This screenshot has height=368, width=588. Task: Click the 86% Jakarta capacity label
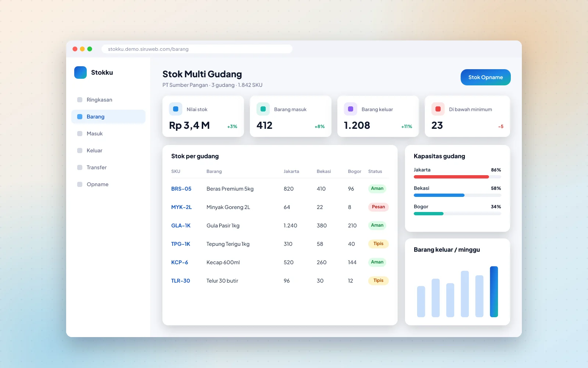pyautogui.click(x=496, y=170)
